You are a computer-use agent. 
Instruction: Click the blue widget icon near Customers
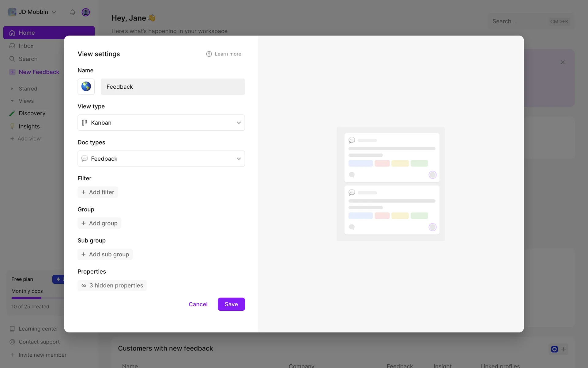pyautogui.click(x=554, y=349)
